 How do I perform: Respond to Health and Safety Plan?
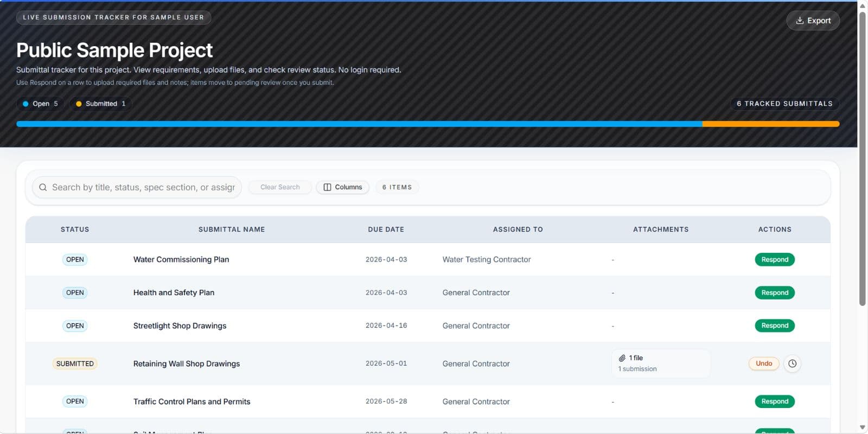[775, 292]
